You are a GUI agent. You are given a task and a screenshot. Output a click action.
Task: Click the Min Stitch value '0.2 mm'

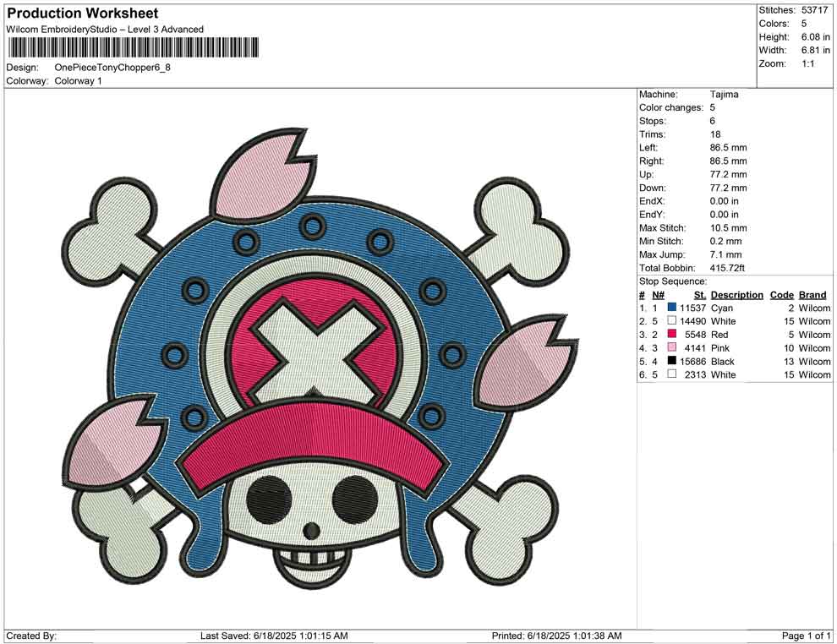(x=725, y=241)
